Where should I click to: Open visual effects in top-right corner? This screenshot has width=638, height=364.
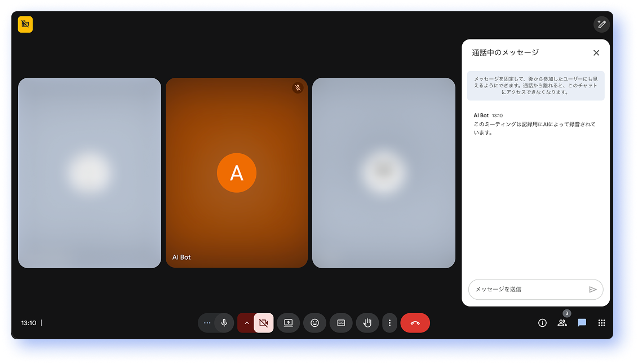601,24
